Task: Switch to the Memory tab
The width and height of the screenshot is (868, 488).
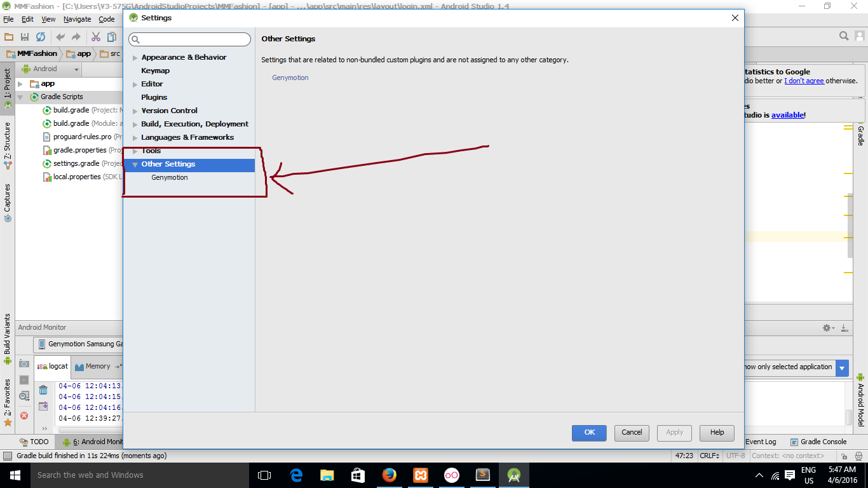Action: 92,367
